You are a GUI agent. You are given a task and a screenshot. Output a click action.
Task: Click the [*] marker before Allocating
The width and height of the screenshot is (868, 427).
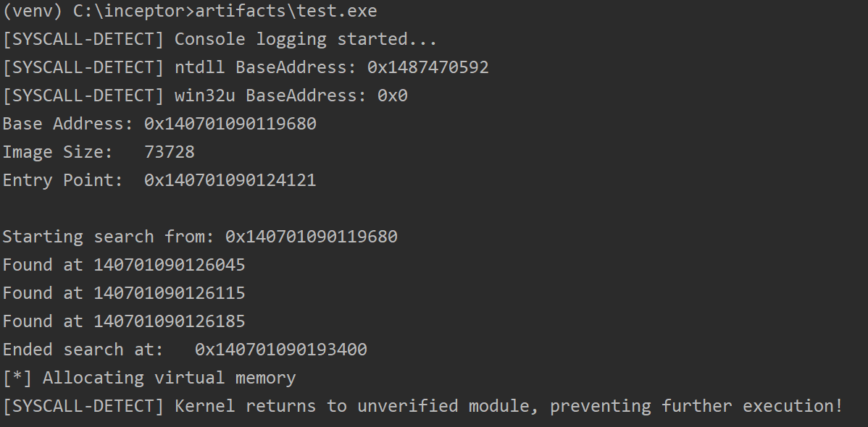[17, 379]
